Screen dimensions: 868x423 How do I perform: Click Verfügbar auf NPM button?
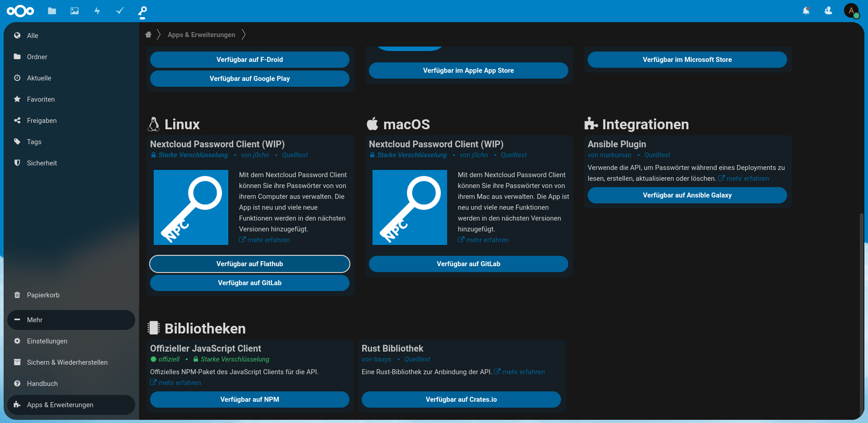coord(250,399)
